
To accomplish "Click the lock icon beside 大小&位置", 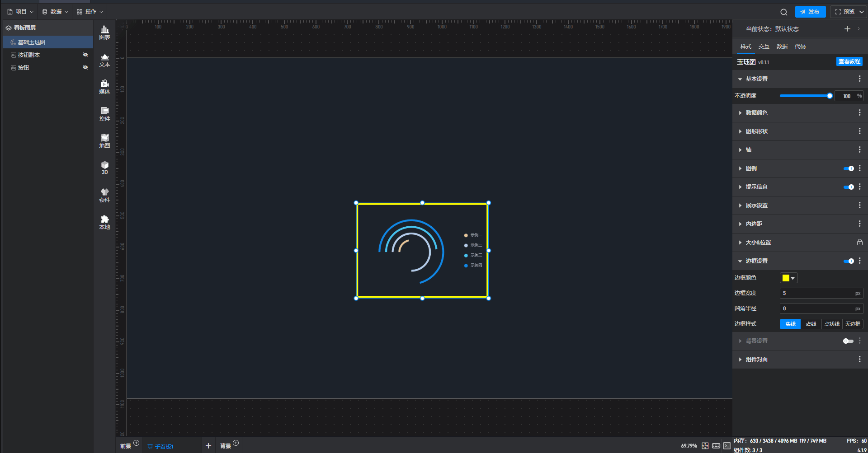I will coord(859,243).
